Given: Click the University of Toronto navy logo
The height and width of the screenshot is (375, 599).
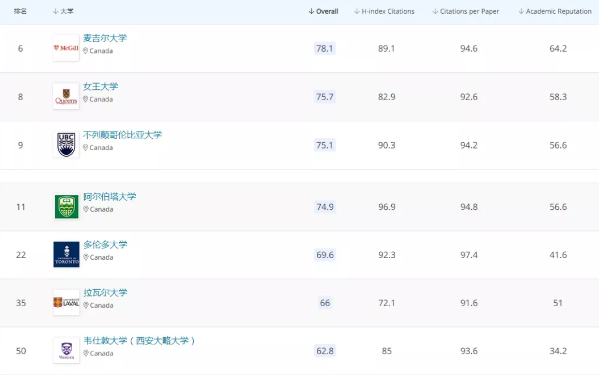Looking at the screenshot, I should tap(66, 254).
